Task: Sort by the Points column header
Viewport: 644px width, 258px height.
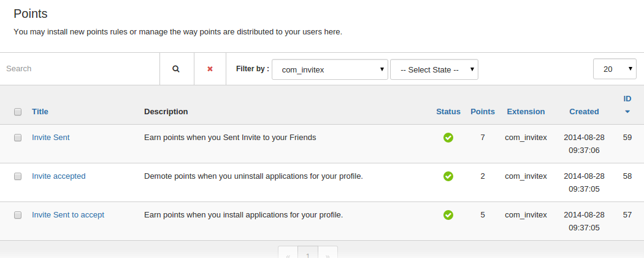Action: click(482, 111)
